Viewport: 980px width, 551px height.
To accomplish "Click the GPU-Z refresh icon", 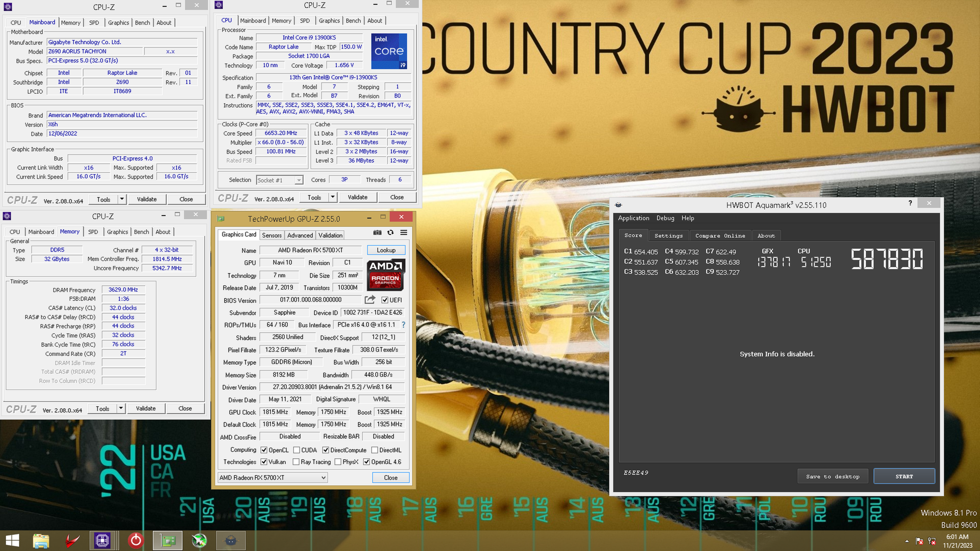I will tap(390, 233).
